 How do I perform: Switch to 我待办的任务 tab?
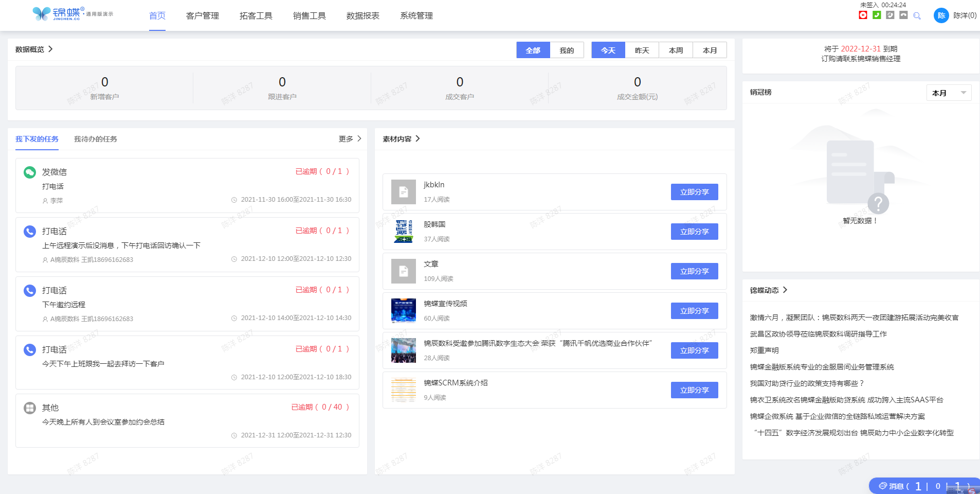coord(96,139)
